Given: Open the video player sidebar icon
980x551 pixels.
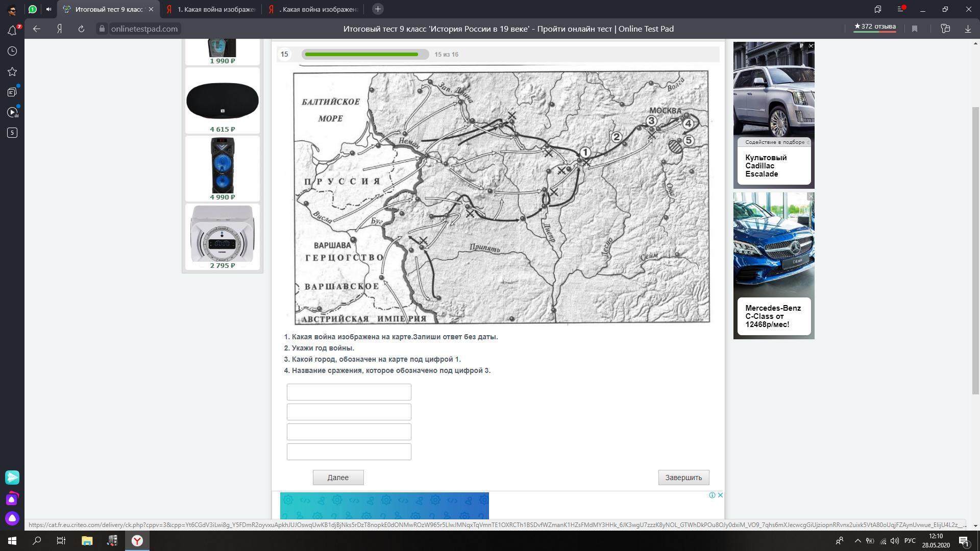Looking at the screenshot, I should pyautogui.click(x=12, y=112).
